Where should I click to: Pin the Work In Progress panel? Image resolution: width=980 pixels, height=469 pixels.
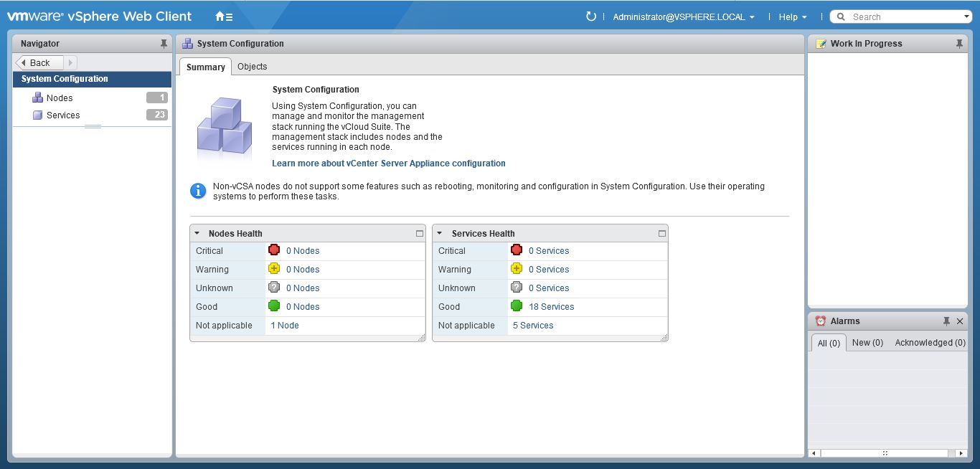959,44
